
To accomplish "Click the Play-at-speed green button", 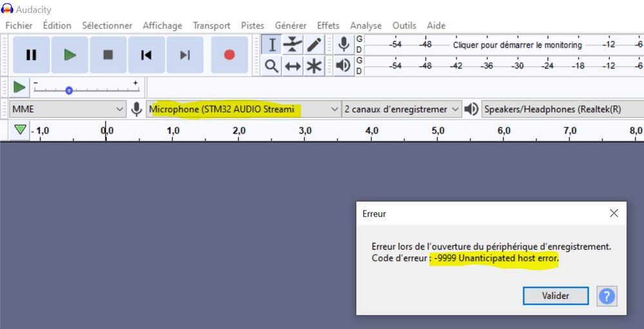I will [x=19, y=87].
